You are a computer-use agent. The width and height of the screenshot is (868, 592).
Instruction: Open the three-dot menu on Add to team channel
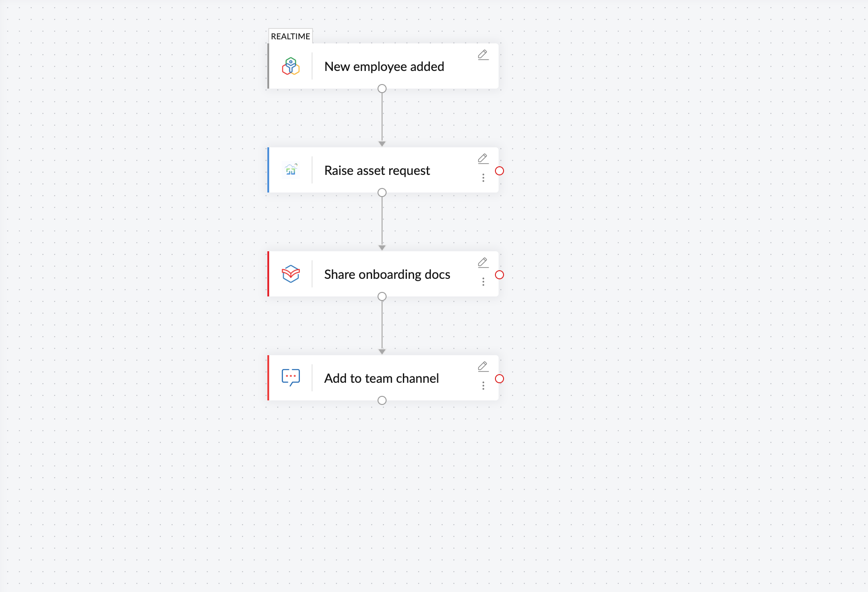tap(483, 385)
